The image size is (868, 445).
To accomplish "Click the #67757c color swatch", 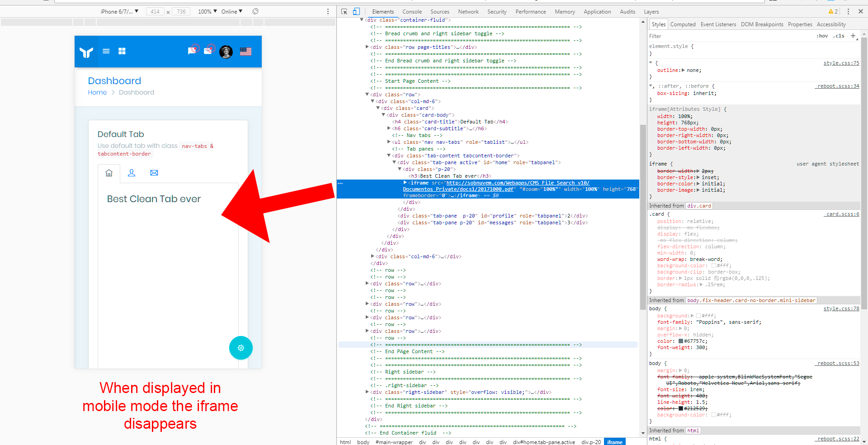I will coord(681,341).
